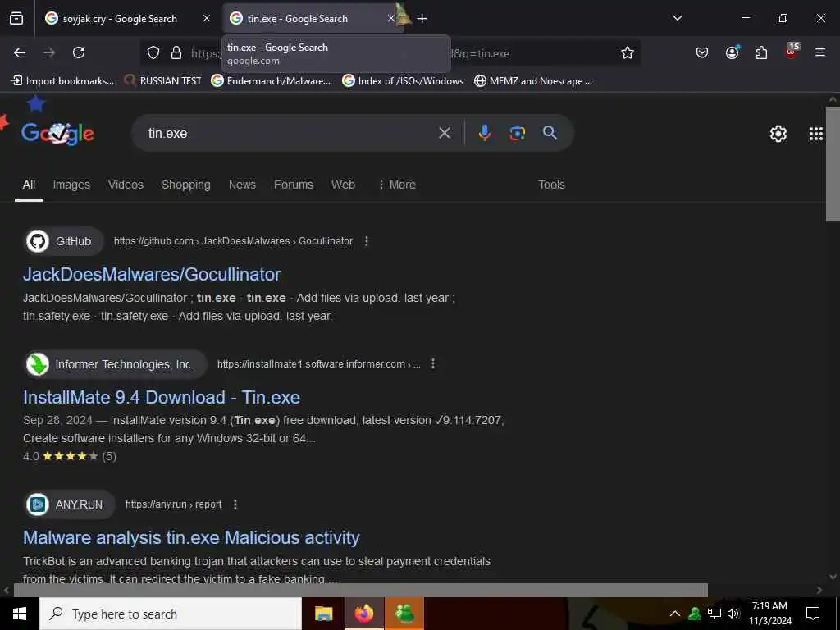Submit search with magnifying glass icon
This screenshot has height=630, width=840.
coord(550,133)
